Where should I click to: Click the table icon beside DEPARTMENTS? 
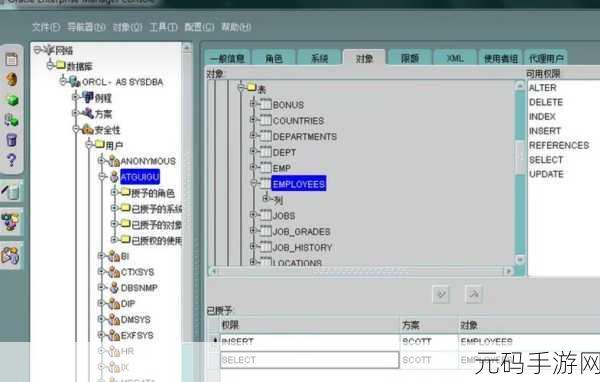point(266,136)
